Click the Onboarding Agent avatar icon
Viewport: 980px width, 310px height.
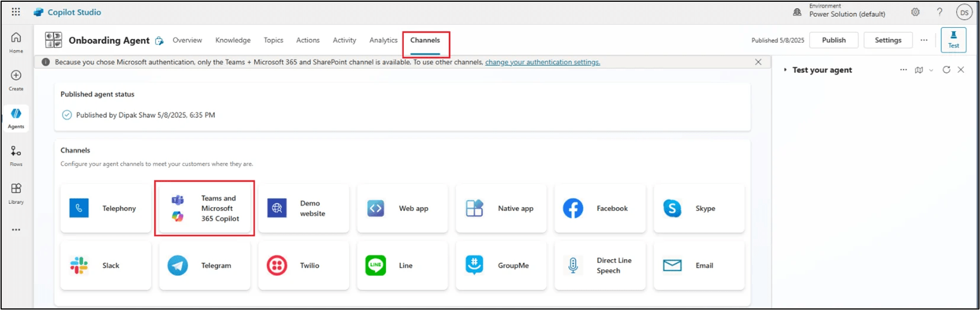(53, 40)
